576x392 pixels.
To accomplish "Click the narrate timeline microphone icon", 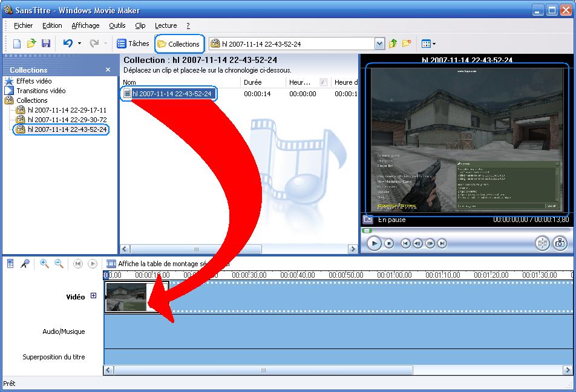I will [x=25, y=264].
